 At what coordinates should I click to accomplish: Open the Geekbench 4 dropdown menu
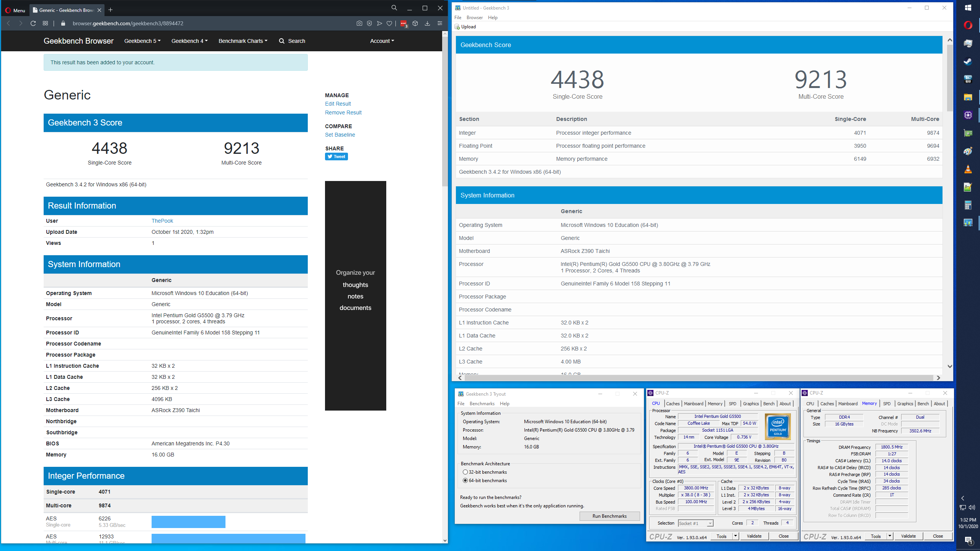click(189, 41)
